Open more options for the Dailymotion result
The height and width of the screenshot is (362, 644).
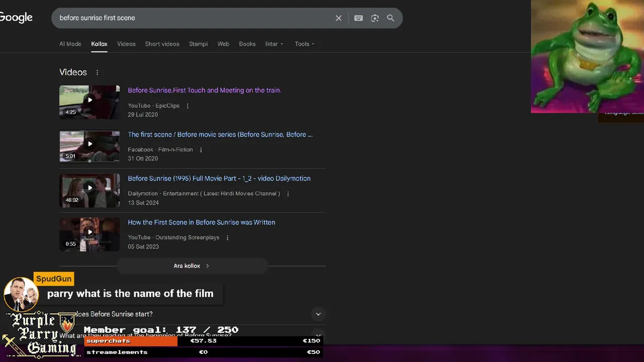[x=288, y=194]
